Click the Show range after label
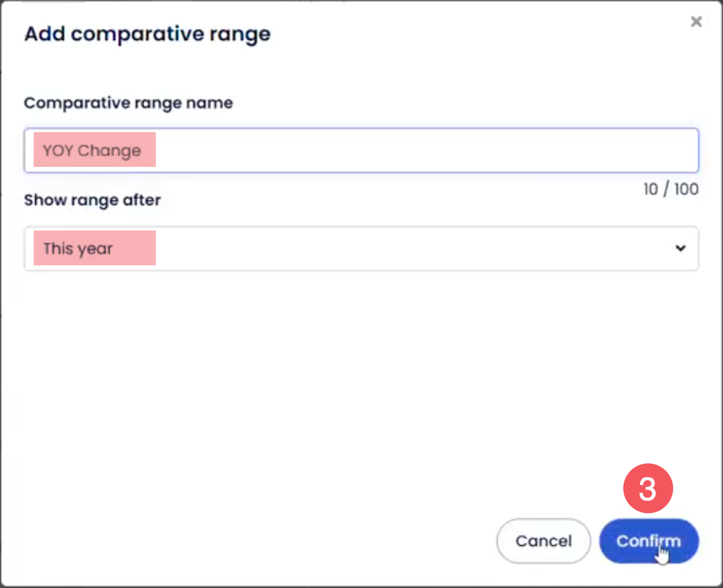 (92, 200)
